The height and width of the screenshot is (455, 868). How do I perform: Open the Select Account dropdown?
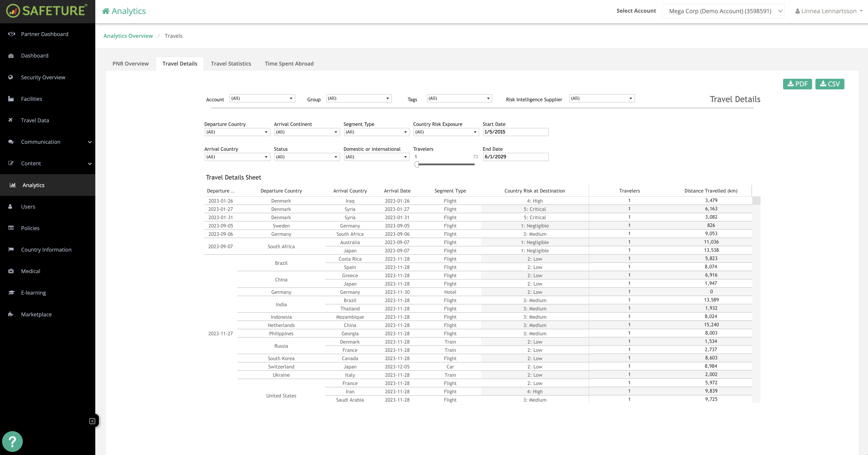[723, 11]
